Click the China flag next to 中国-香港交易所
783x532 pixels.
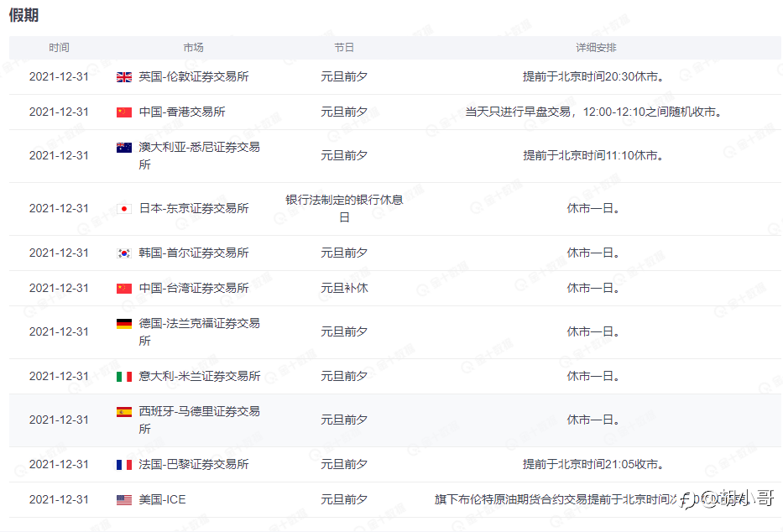pyautogui.click(x=124, y=112)
